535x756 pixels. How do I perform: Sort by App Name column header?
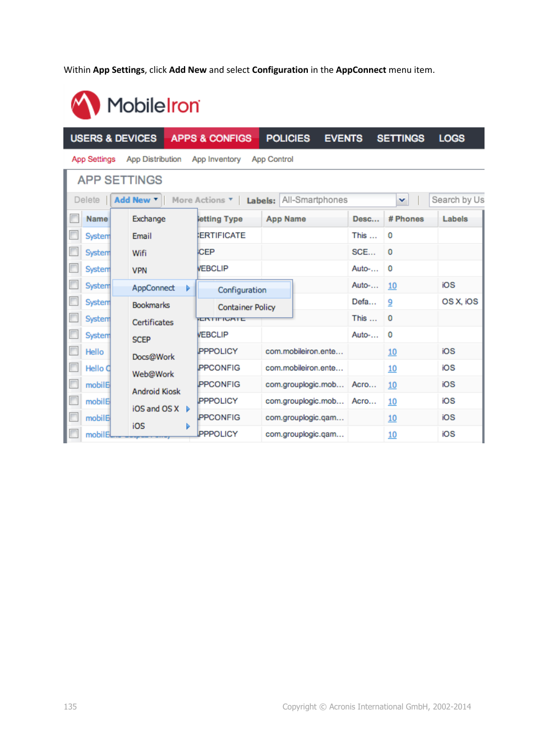305,219
